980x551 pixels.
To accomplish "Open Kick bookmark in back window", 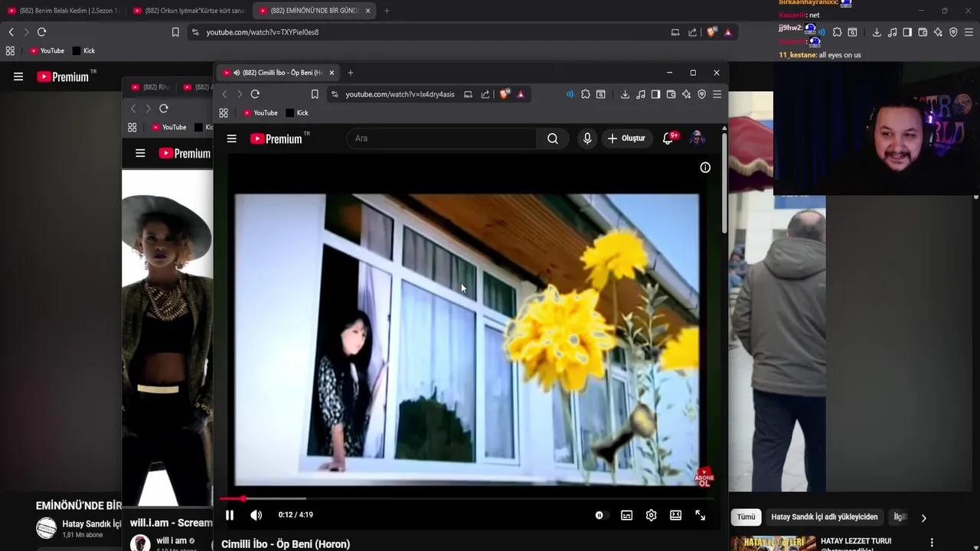I will click(83, 51).
